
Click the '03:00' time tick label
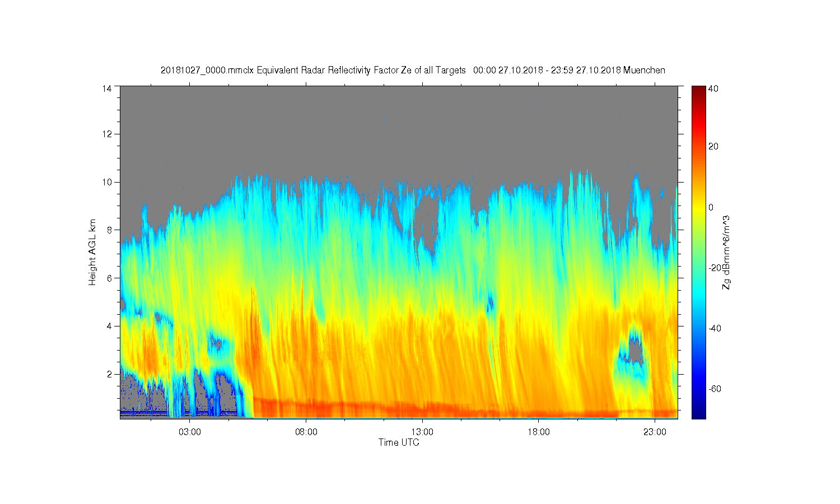point(190,432)
